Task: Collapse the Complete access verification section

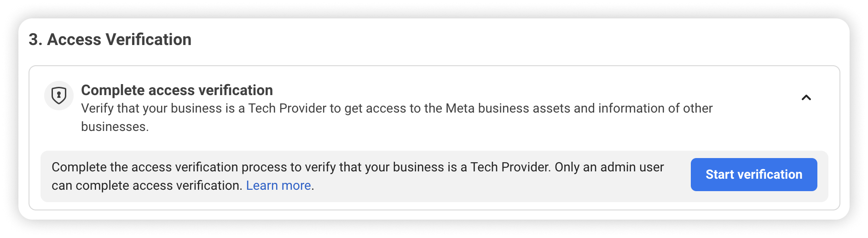Action: (806, 97)
